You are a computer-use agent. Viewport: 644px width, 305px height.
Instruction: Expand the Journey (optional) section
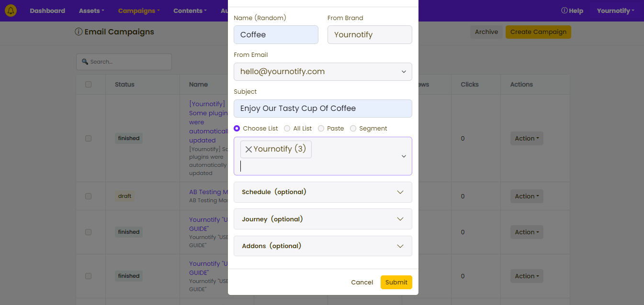(323, 219)
